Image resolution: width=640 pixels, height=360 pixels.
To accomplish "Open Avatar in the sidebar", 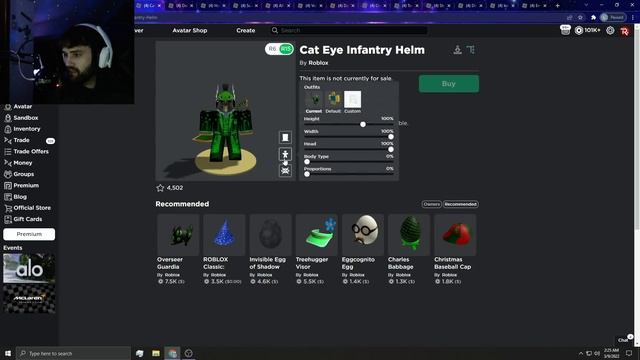I will 22,107.
